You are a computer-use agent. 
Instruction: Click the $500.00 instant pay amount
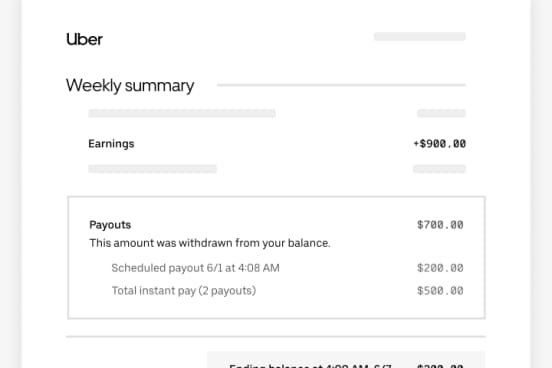coord(440,291)
